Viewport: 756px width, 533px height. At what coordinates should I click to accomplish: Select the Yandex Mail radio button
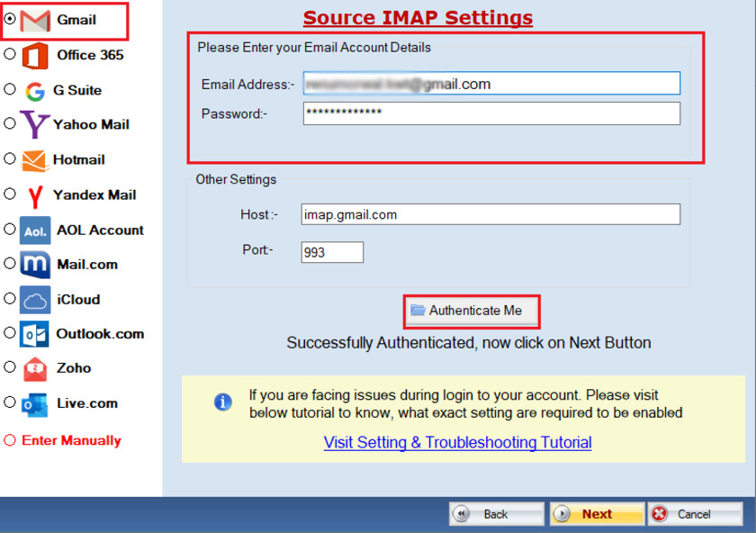click(10, 194)
